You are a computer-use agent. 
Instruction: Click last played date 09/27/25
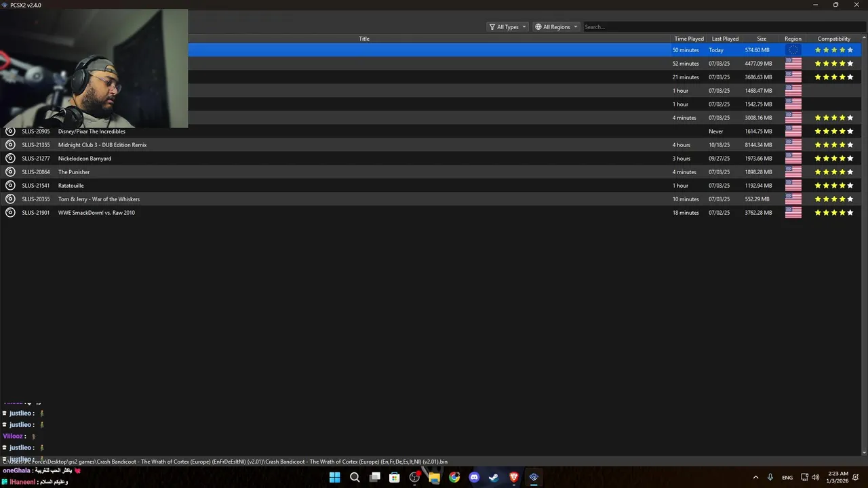pos(719,159)
